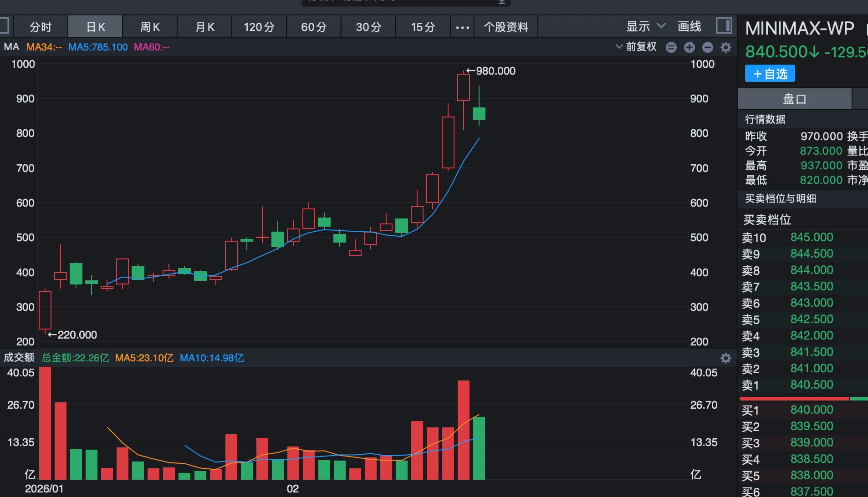Open more timeframes via the ellipsis icon

pyautogui.click(x=462, y=26)
